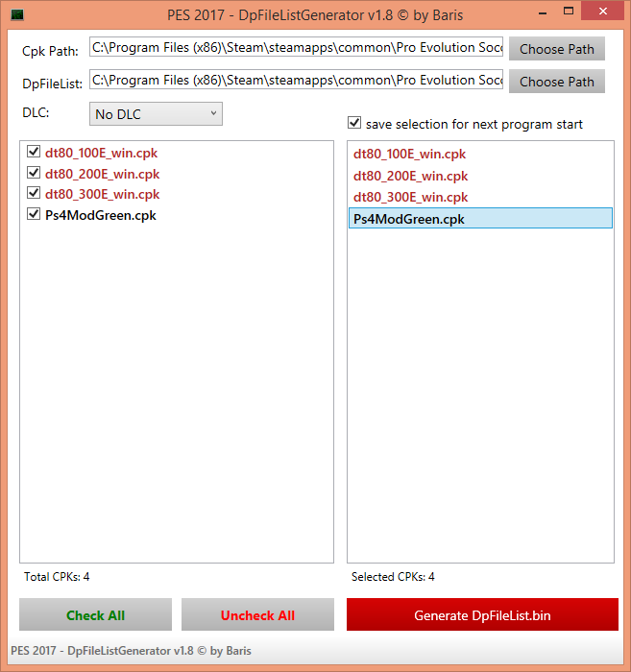Click the app icon in the title bar
The height and width of the screenshot is (672, 631).
17,15
